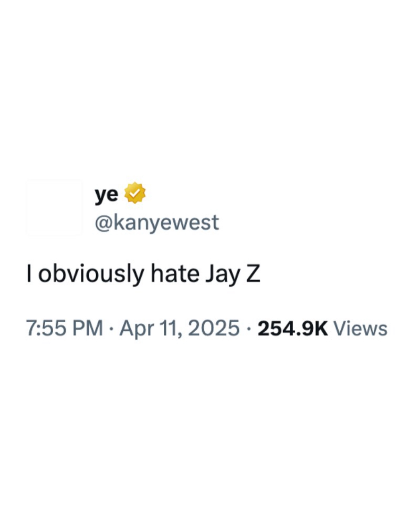Click the letter Z ending the tweet
The height and width of the screenshot is (514, 420).
(x=253, y=275)
